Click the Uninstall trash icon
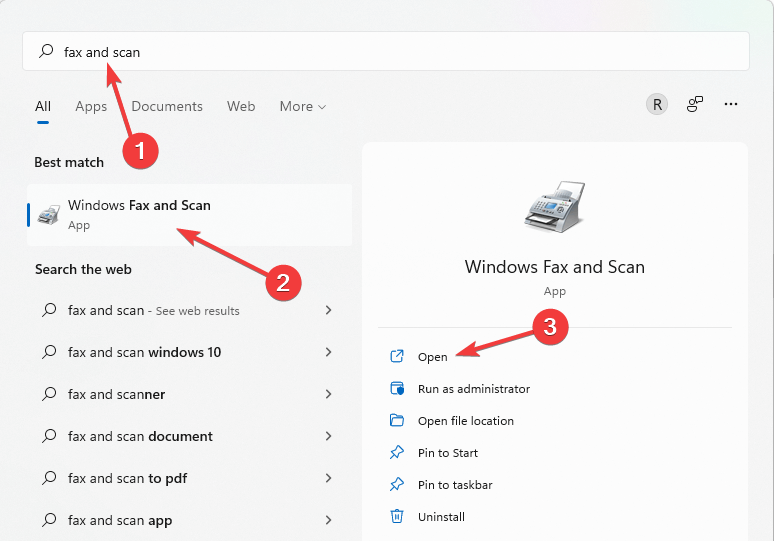The height and width of the screenshot is (541, 774). (397, 517)
